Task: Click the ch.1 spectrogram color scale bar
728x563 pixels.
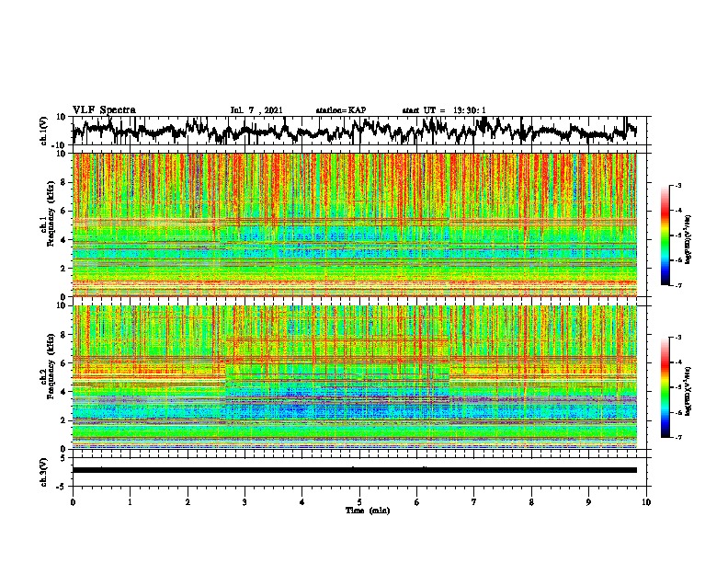Action: (x=665, y=236)
